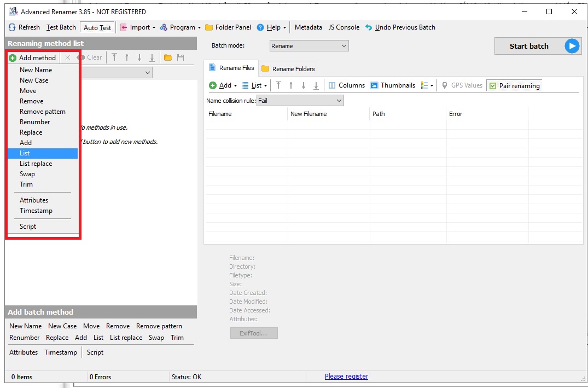
Task: Click Attributes in Add batch method panel
Action: (24, 352)
